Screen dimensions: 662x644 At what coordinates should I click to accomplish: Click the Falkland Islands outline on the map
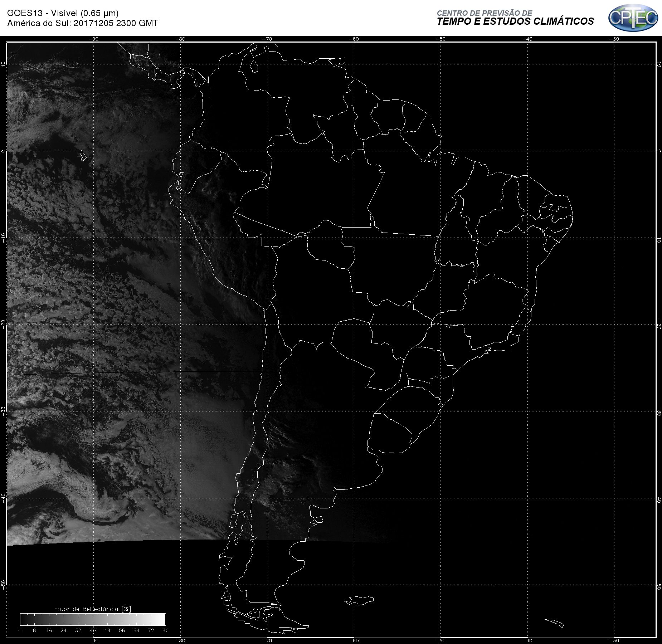point(359,600)
